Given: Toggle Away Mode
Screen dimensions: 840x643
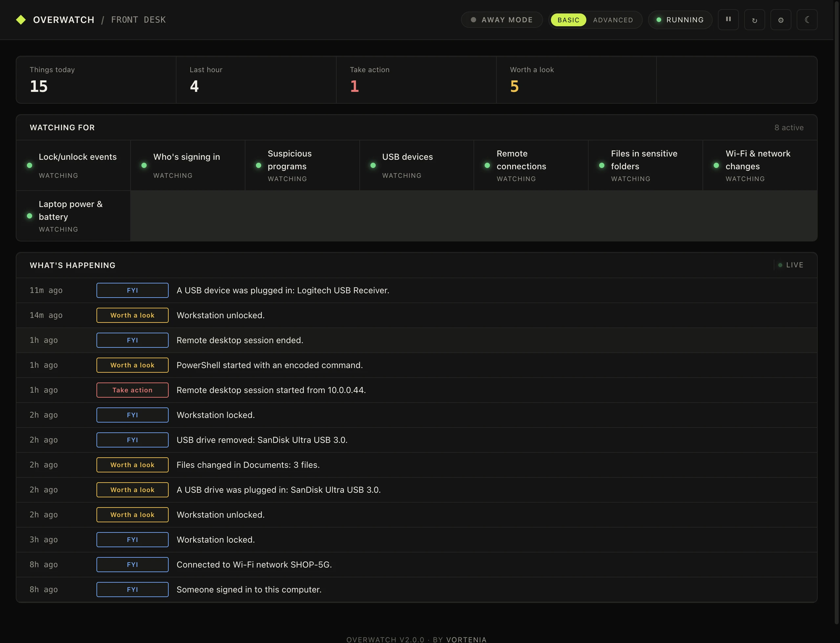Looking at the screenshot, I should 502,20.
